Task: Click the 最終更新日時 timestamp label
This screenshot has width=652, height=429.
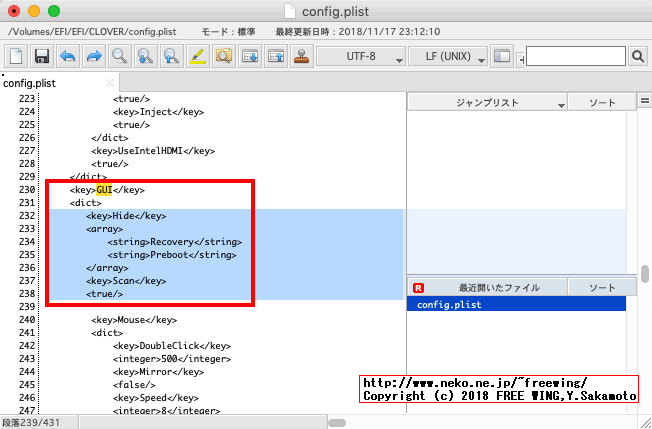Action: [358, 32]
